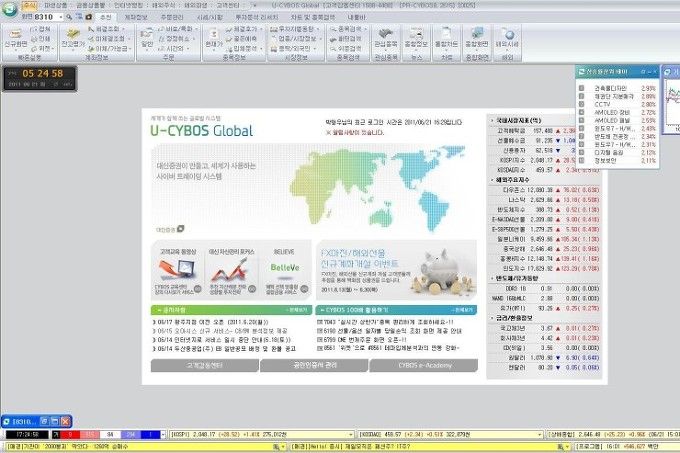680x453 pixels.
Task: Click the 17:24:58 status bar clock
Action: click(28, 434)
